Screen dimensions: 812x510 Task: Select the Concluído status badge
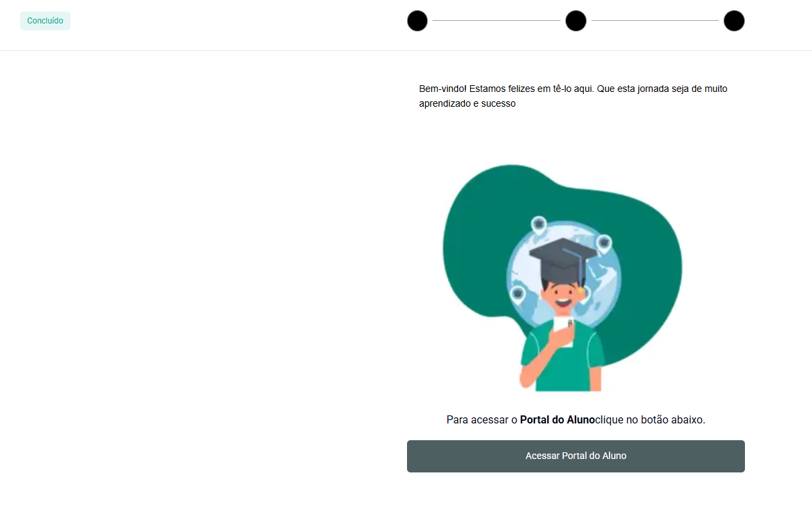click(x=45, y=21)
